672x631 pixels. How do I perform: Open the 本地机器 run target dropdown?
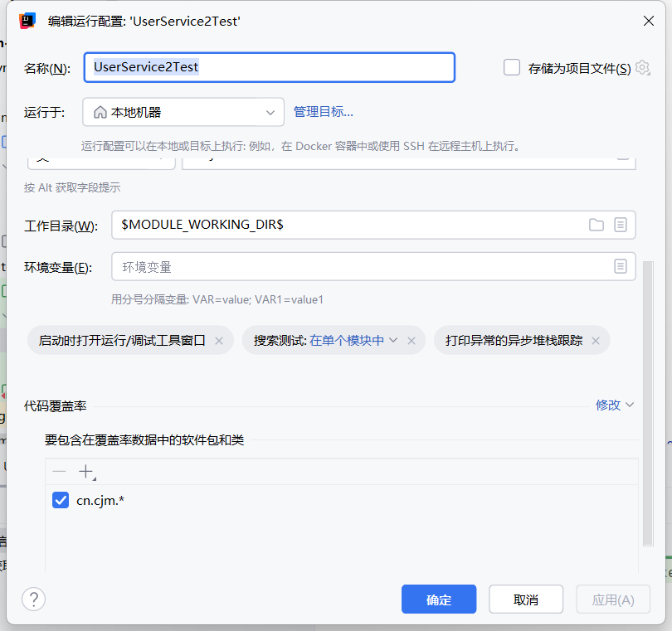183,112
